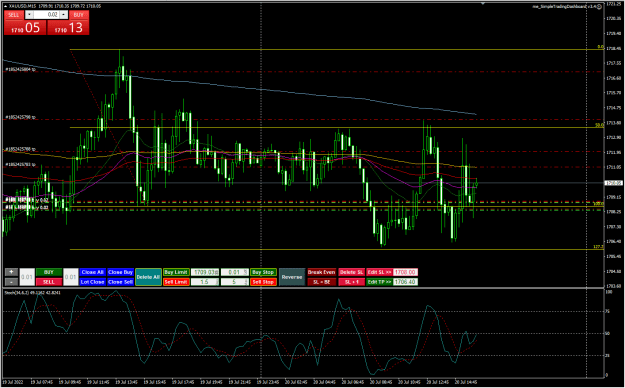Click the Close Sell button
This screenshot has height=388, width=625.
point(120,282)
